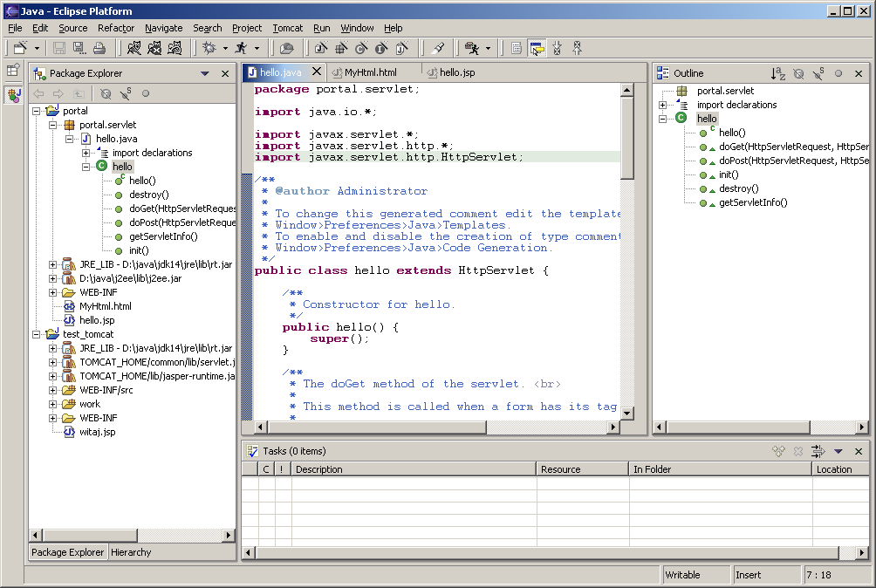Image resolution: width=876 pixels, height=588 pixels.
Task: Click the New Java Interface toolbar icon
Action: click(381, 48)
